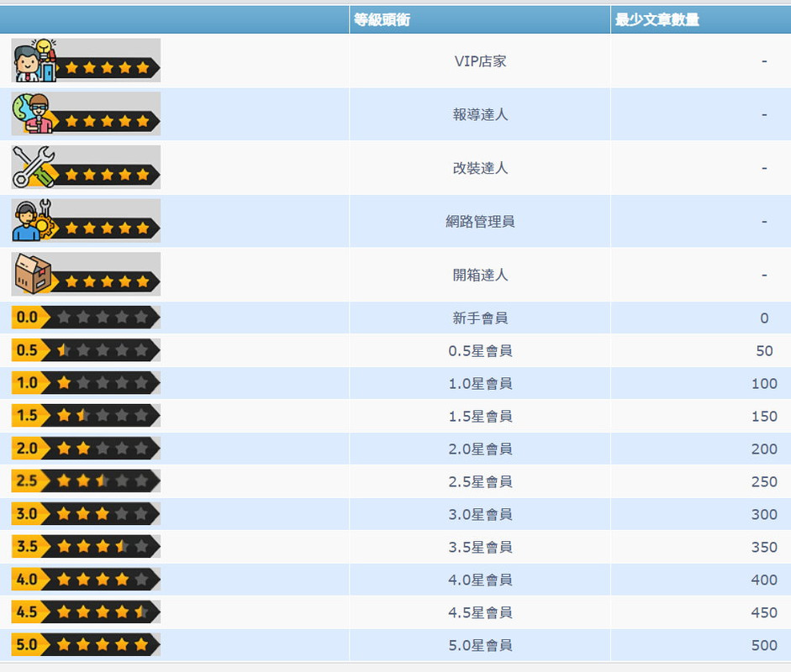Viewport: 791px width, 672px height.
Task: Click the 等級頭銜 column header
Action: click(x=480, y=19)
